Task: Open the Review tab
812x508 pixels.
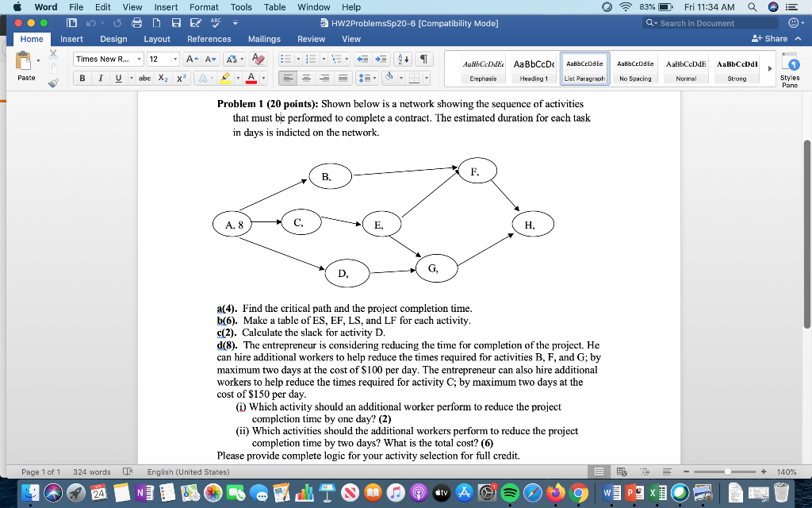Action: tap(311, 39)
